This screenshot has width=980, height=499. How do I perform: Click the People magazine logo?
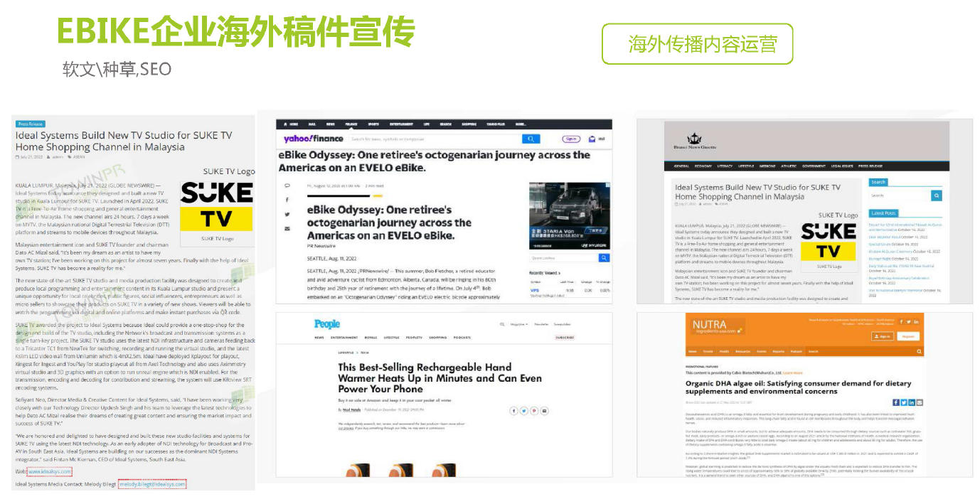pos(327,324)
